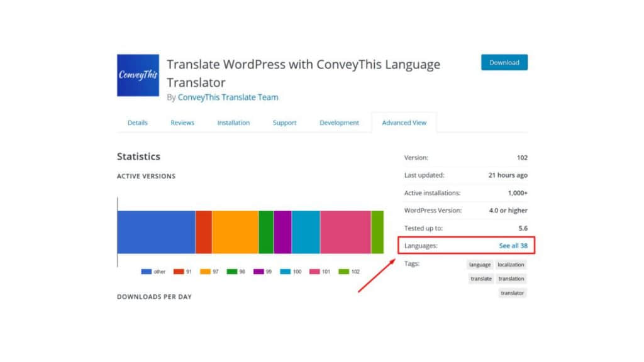Click the green 98 legend swatch
Image resolution: width=644 pixels, height=362 pixels.
[232, 271]
